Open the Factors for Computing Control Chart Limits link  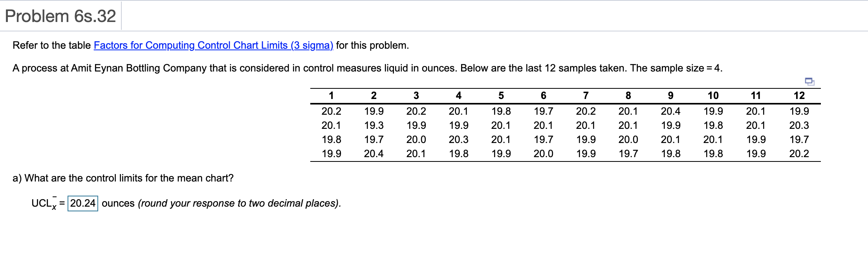pos(213,46)
